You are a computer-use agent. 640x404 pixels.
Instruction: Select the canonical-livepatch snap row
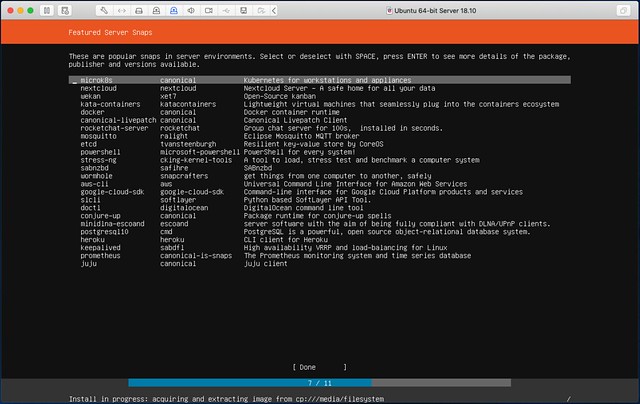320,120
